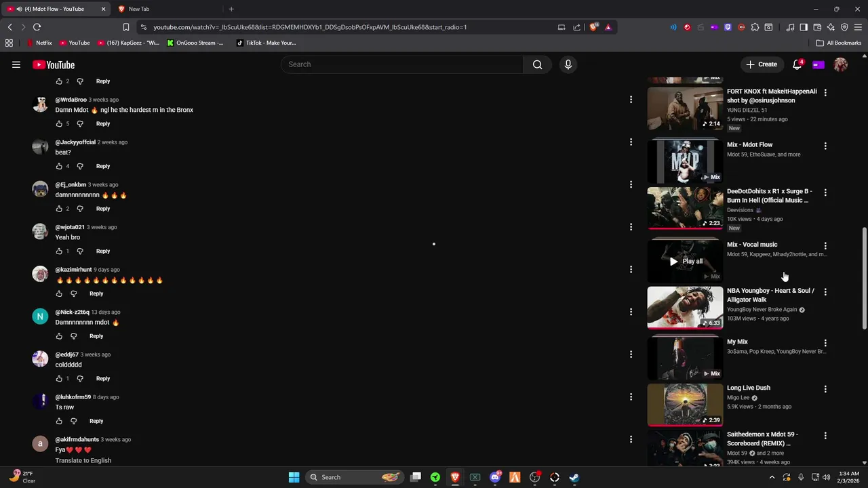Viewport: 868px width, 488px height.
Task: Select the Mdot Flow - YouTube tab
Action: 56,9
